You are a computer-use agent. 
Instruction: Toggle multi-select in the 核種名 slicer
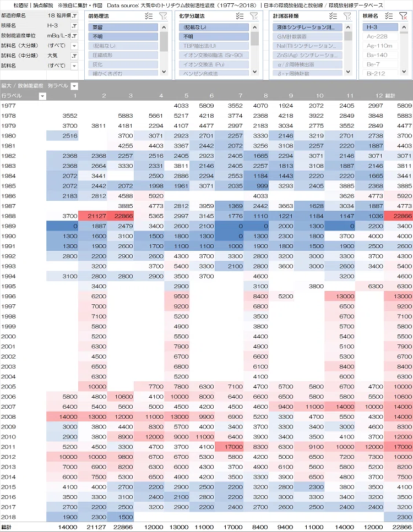click(389, 16)
